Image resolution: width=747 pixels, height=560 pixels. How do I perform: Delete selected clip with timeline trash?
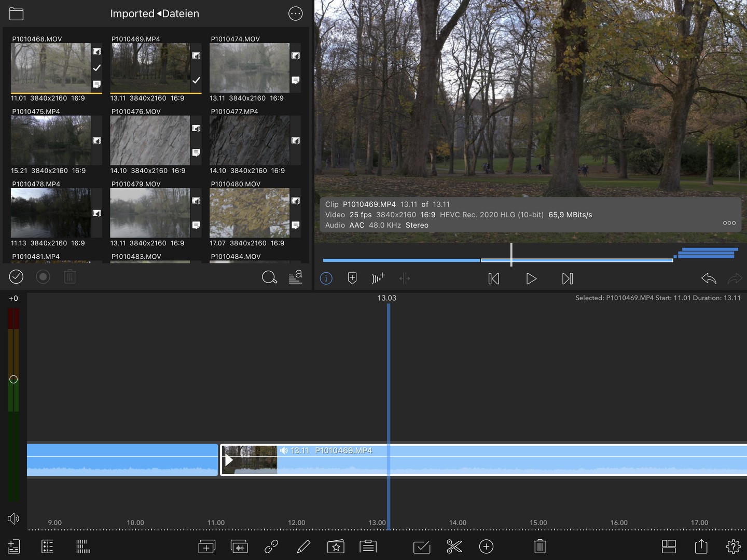540,547
